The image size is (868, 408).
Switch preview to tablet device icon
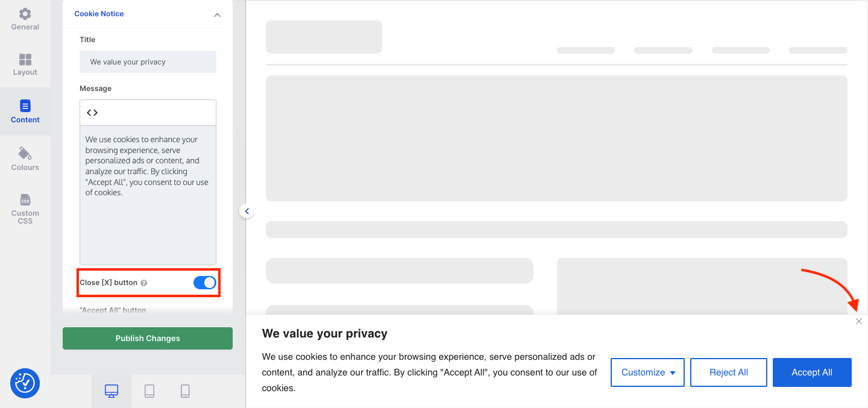coord(149,391)
